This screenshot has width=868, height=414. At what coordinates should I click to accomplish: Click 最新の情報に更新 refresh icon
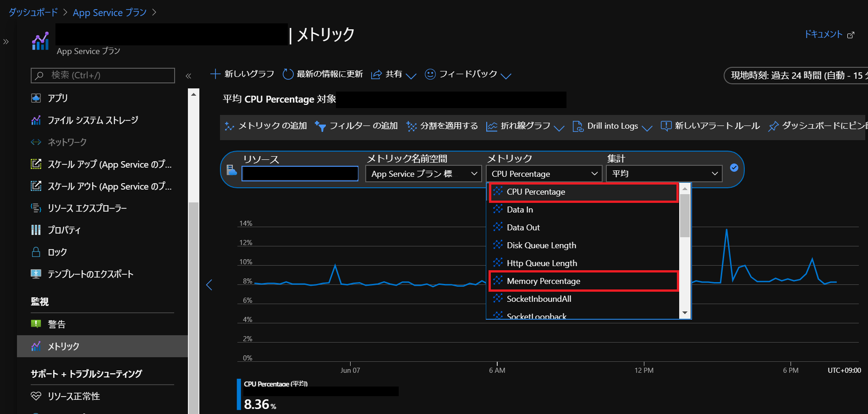click(x=288, y=74)
